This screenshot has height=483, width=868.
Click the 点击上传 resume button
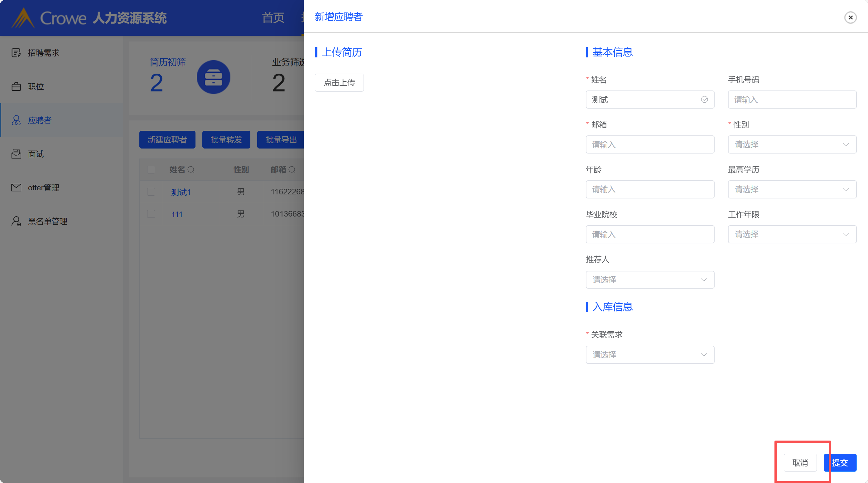[x=339, y=83]
